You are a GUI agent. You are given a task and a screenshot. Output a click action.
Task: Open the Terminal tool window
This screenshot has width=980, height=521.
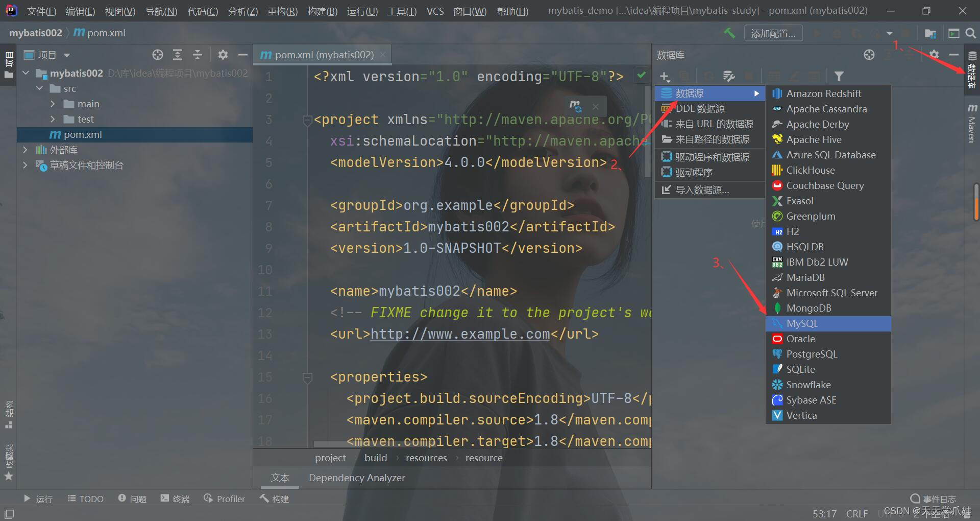pos(175,499)
